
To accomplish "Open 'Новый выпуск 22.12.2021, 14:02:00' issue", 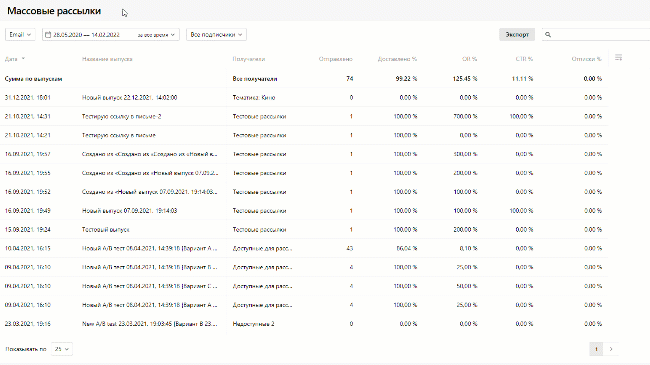I will click(129, 97).
